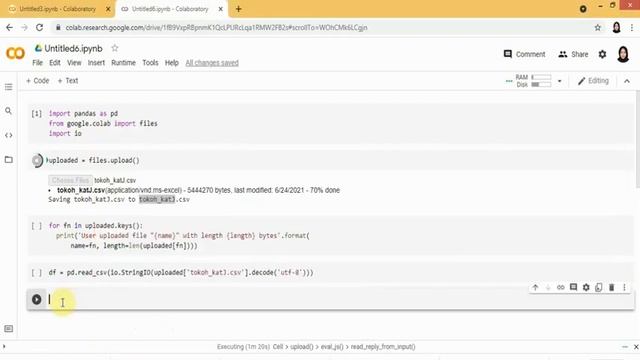Click the notebook vertical scrollbar

638,139
